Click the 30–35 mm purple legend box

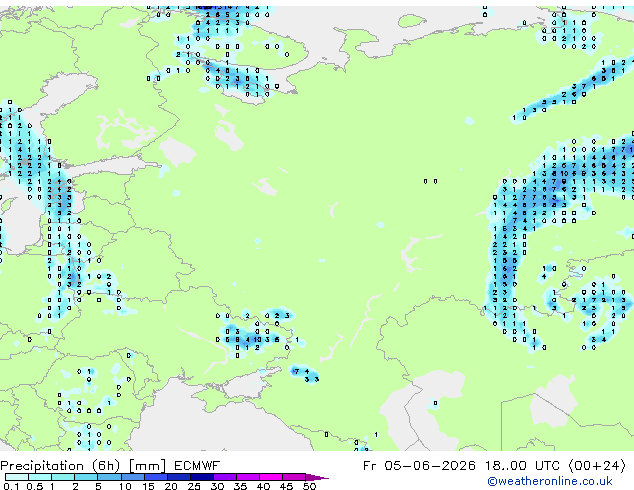click(x=225, y=477)
